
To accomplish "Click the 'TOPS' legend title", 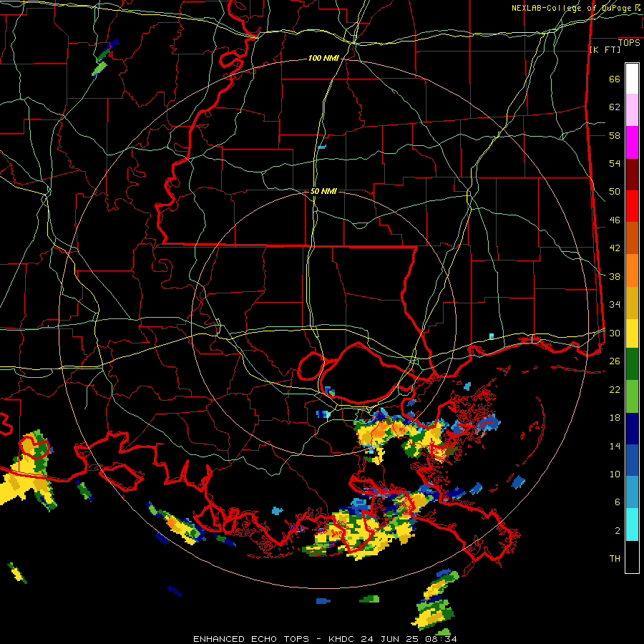I will click(x=629, y=43).
